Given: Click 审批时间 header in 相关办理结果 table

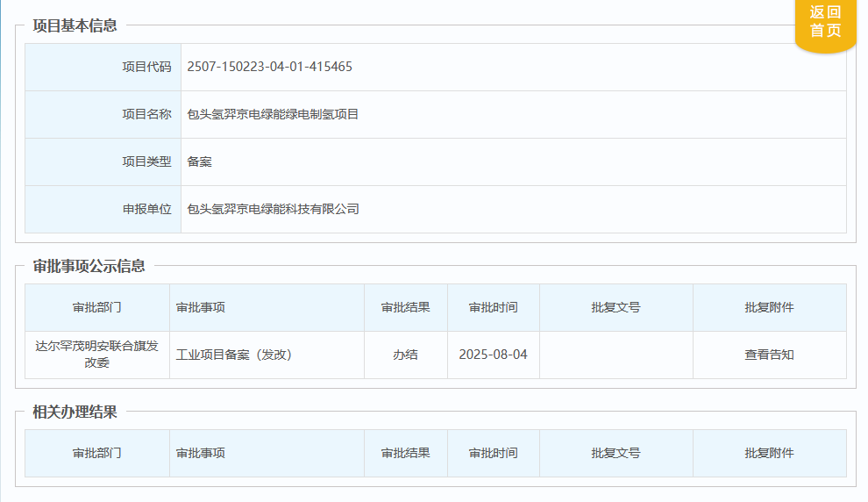Looking at the screenshot, I should pos(493,453).
